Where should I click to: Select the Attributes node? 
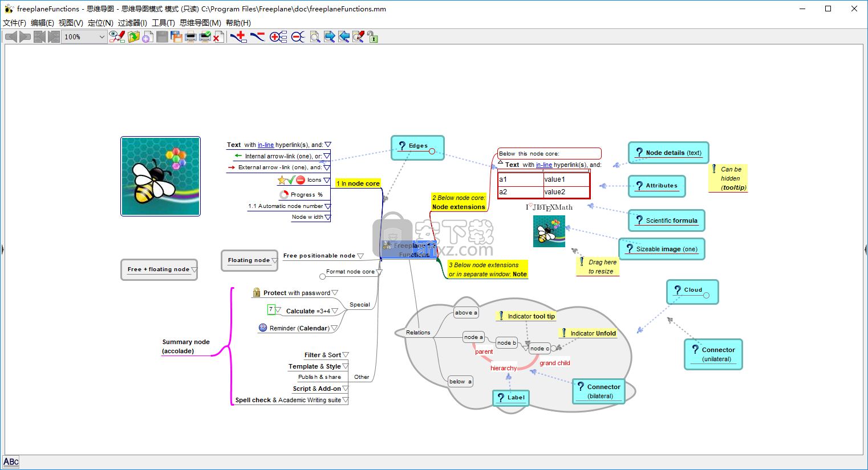657,186
